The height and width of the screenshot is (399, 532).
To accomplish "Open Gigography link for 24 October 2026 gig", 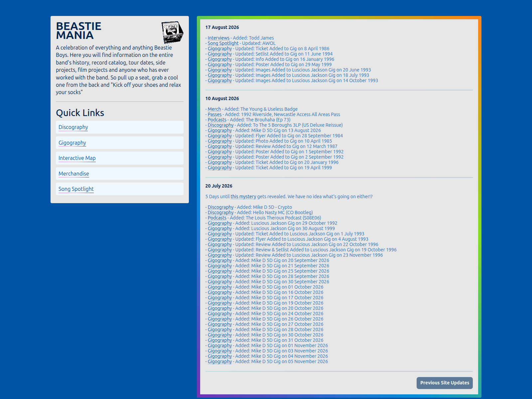I will pyautogui.click(x=220, y=314).
